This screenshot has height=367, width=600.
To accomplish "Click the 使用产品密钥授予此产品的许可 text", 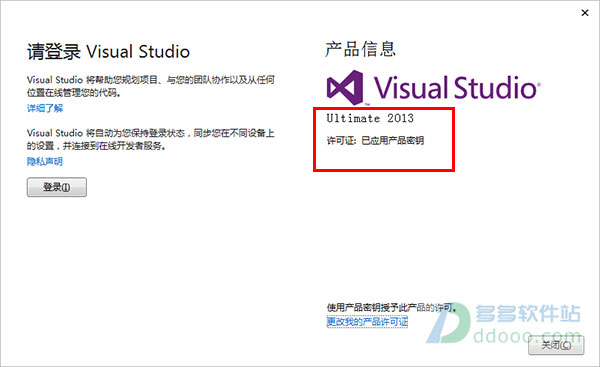I will [391, 307].
